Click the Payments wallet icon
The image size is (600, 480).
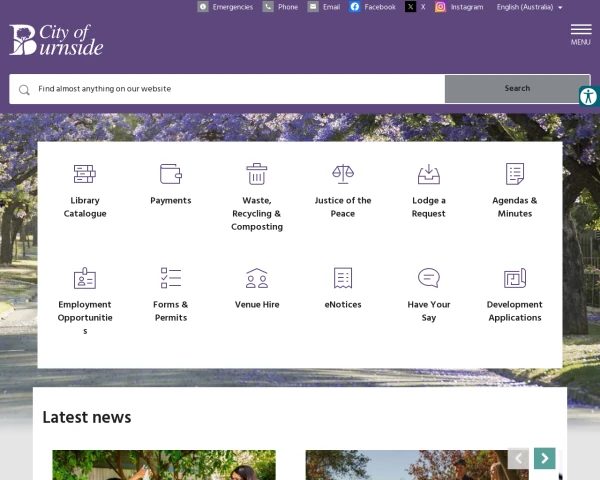coord(171,174)
